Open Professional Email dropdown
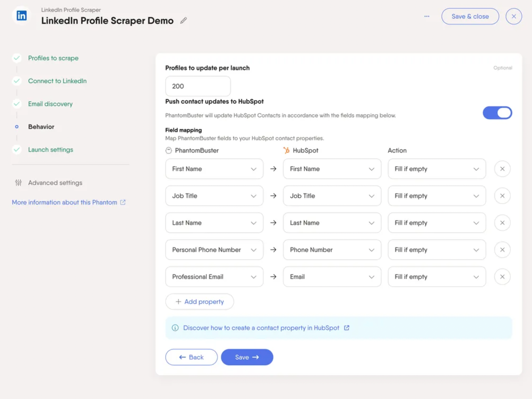Image resolution: width=532 pixels, height=399 pixels. click(214, 277)
